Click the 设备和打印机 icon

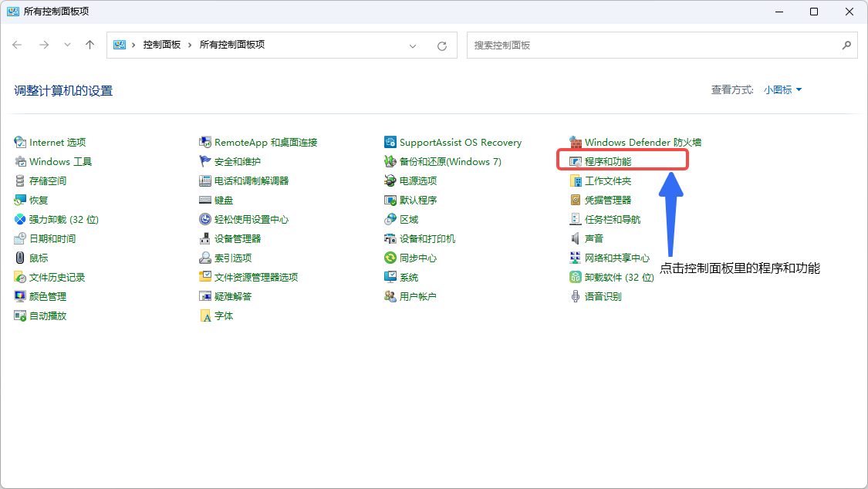click(390, 238)
